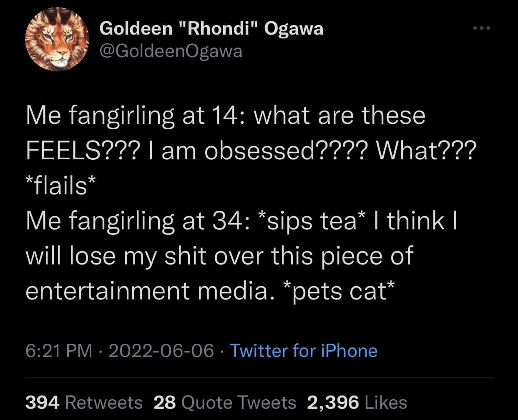
Task: View the 394 Retweets list
Action: pos(84,402)
